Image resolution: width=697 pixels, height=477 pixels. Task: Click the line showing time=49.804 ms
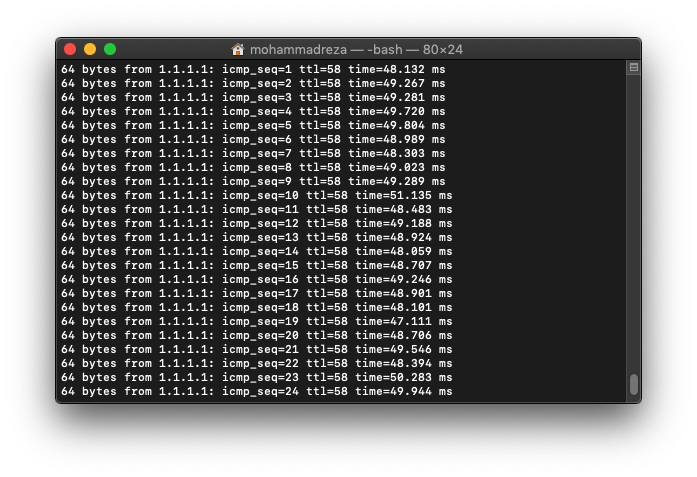[x=253, y=125]
